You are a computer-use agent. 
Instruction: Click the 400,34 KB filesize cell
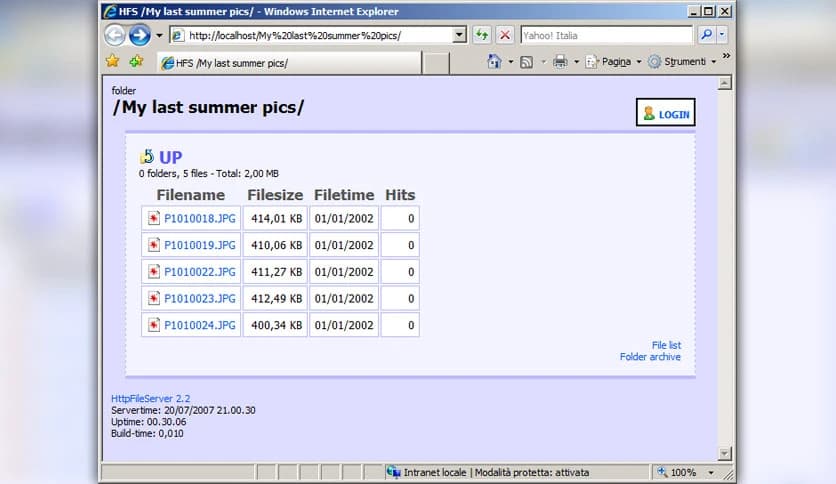[x=276, y=325]
